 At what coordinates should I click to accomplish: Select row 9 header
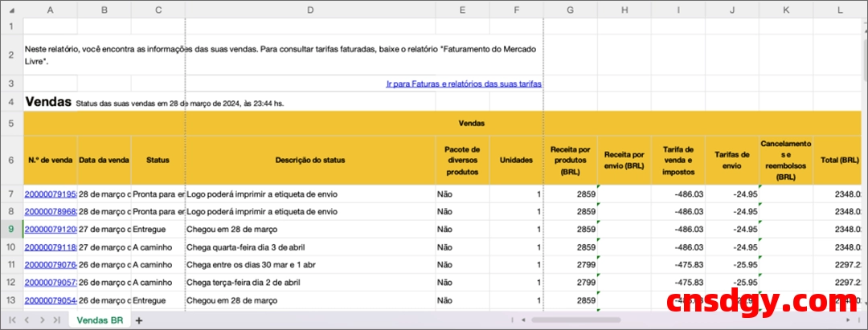click(x=11, y=230)
